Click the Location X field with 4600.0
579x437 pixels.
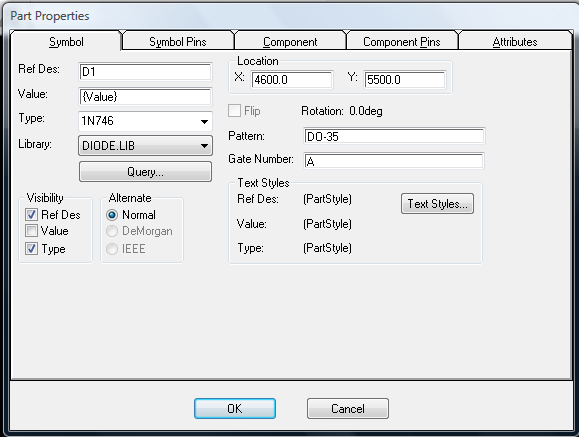[x=292, y=80]
